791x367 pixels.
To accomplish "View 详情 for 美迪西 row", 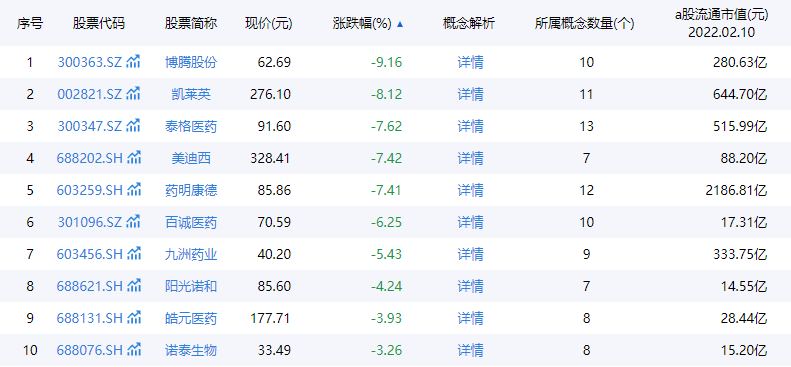I will (470, 158).
